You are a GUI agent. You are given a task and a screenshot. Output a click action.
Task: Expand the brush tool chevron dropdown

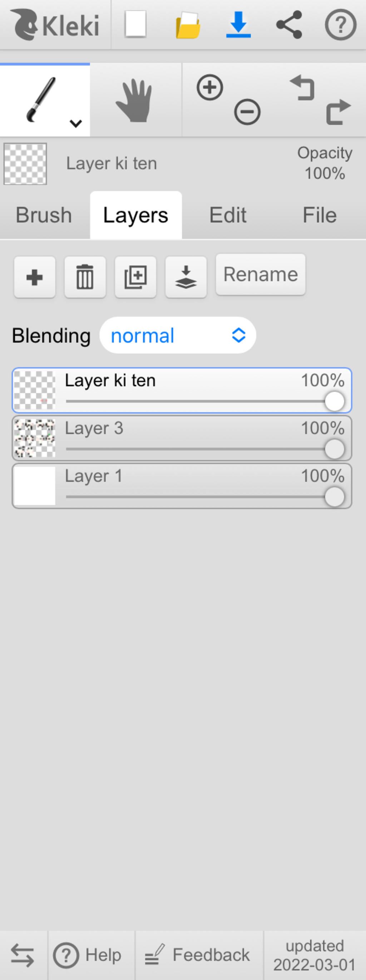coord(76,123)
